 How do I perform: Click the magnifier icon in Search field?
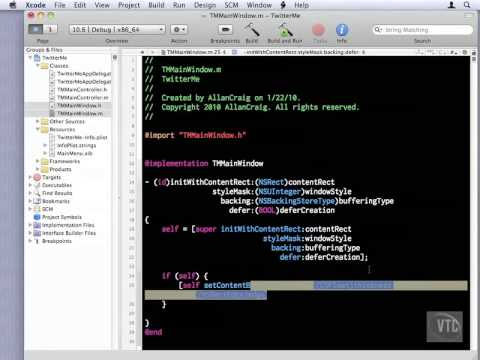[378, 30]
